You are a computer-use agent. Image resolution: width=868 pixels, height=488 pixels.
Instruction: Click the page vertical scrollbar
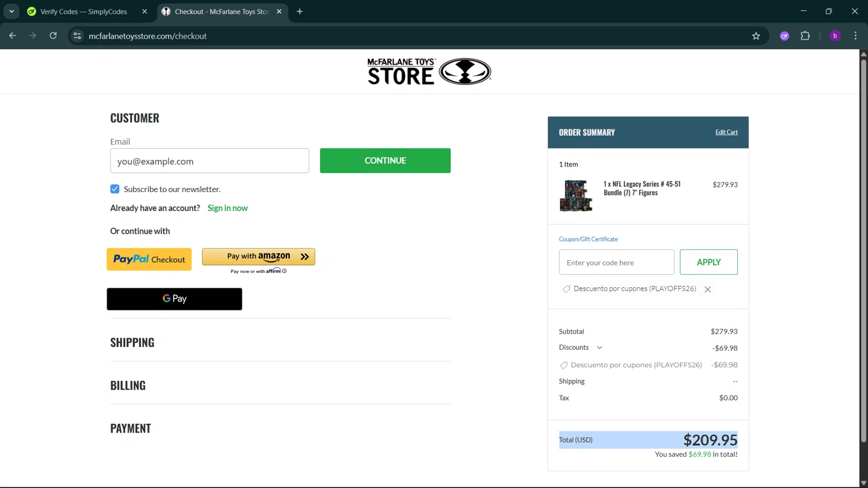[x=863, y=252]
